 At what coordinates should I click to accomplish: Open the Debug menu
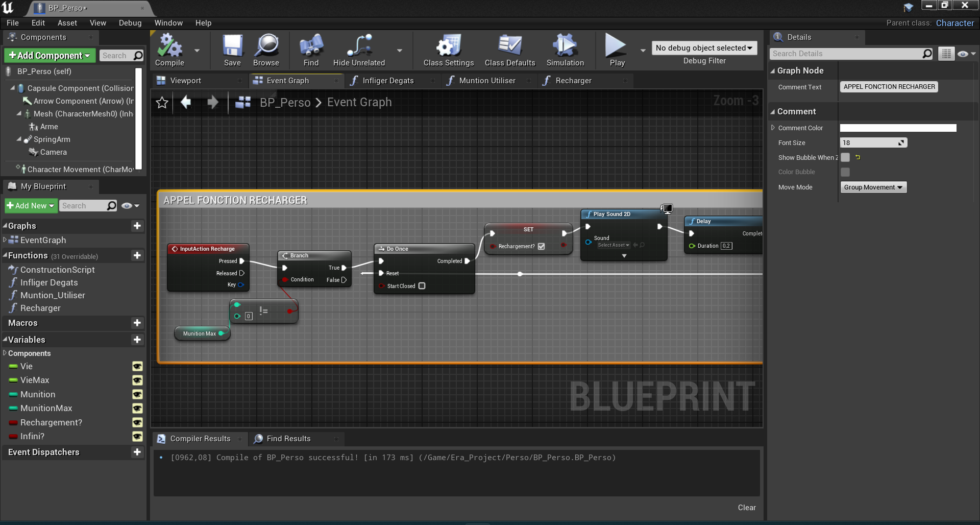(130, 23)
